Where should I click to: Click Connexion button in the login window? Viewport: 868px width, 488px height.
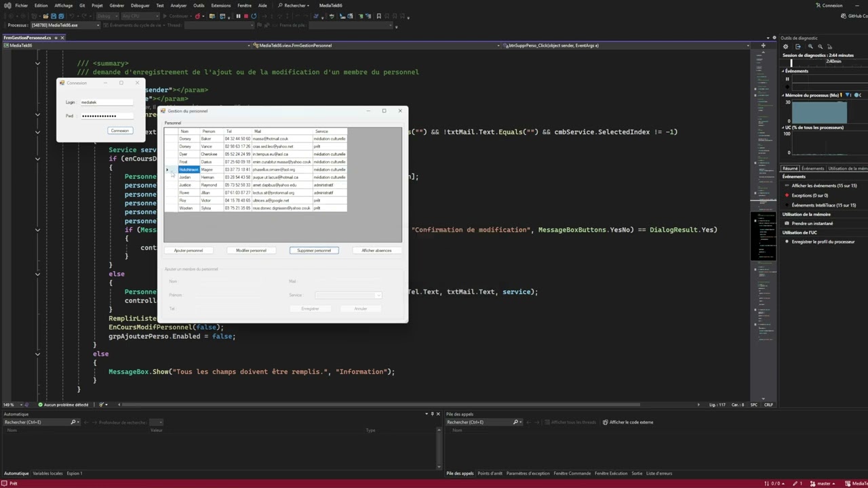[x=120, y=131]
